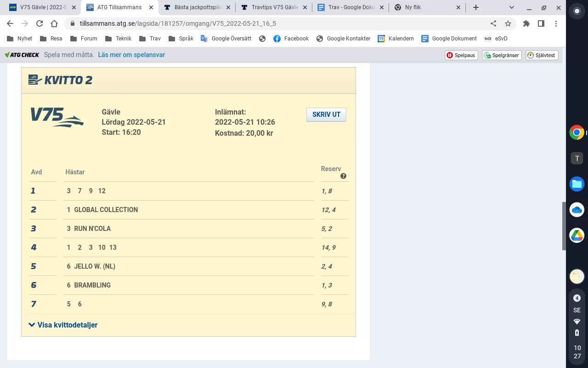Click the padlock icon in the address bar
The width and height of the screenshot is (588, 368).
73,23
